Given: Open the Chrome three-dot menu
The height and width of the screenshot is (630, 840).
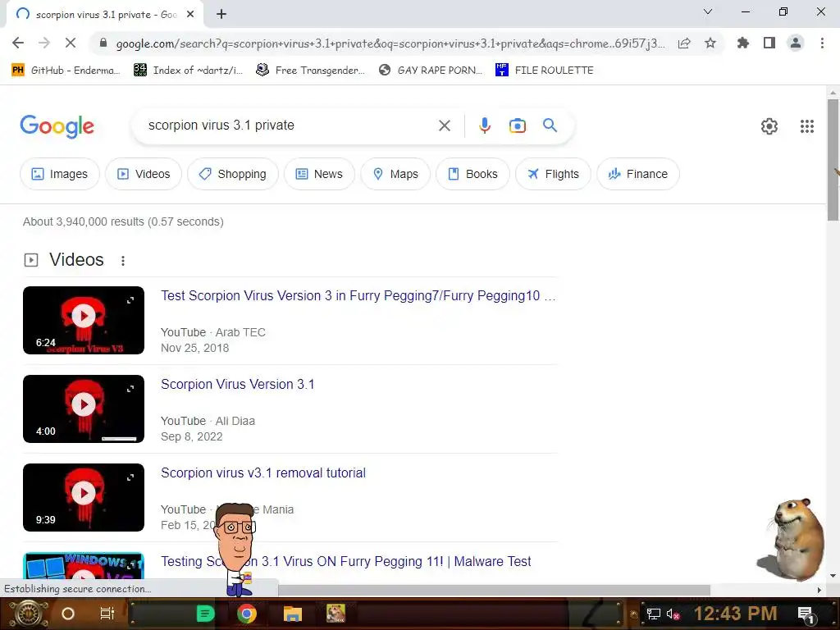Looking at the screenshot, I should pos(822,43).
